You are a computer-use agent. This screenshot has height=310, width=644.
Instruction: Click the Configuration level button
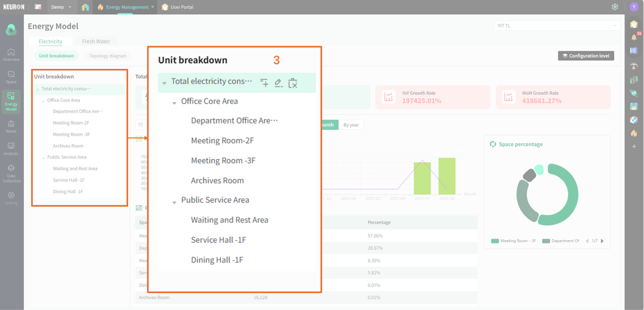586,56
